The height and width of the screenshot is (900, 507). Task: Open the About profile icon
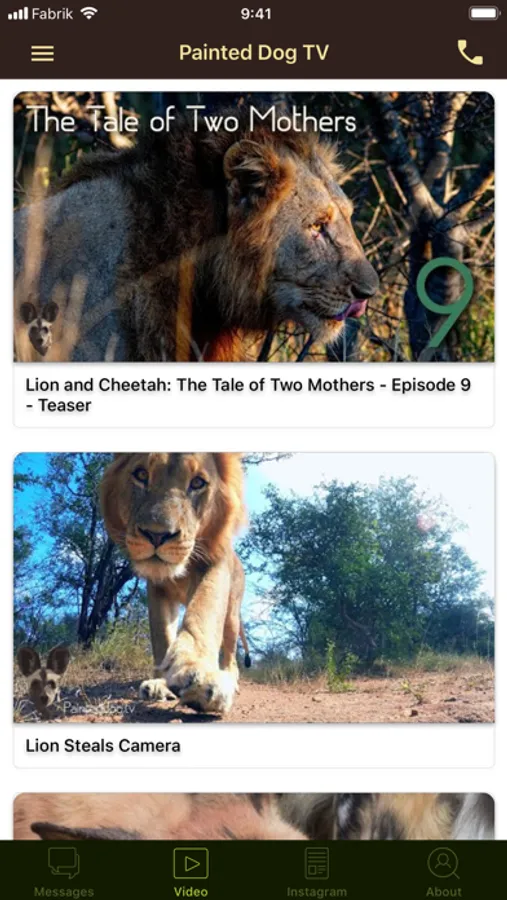443,863
